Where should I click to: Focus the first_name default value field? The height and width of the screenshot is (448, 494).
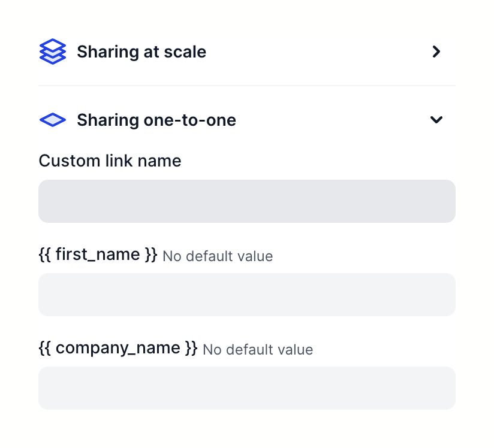[247, 295]
